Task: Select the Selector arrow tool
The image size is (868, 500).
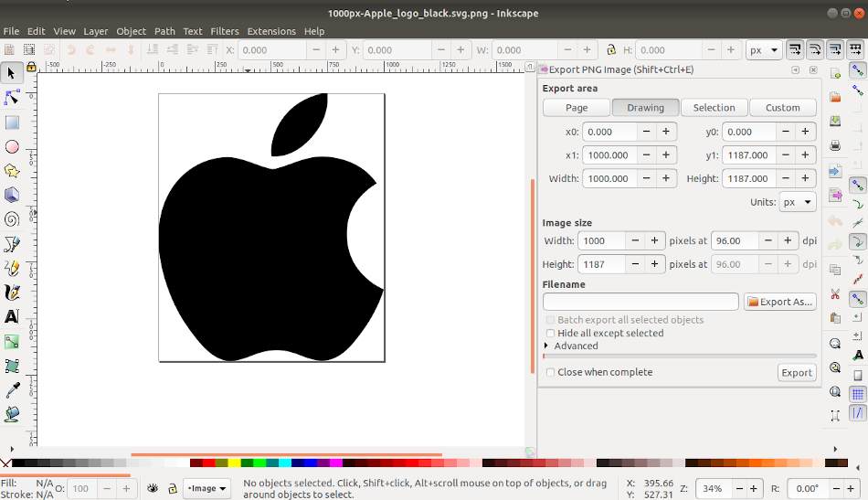Action: pos(12,74)
